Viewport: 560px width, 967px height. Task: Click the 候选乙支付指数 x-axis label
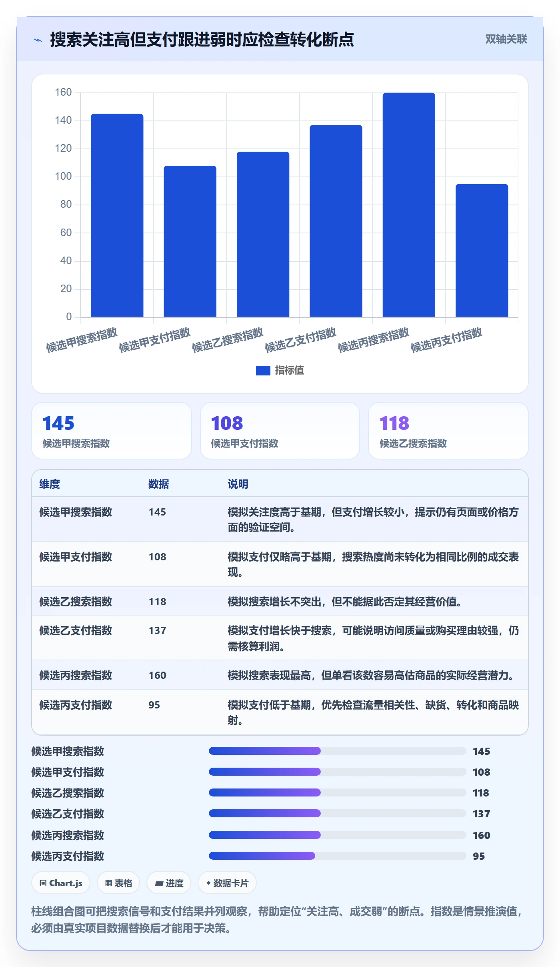coord(300,340)
